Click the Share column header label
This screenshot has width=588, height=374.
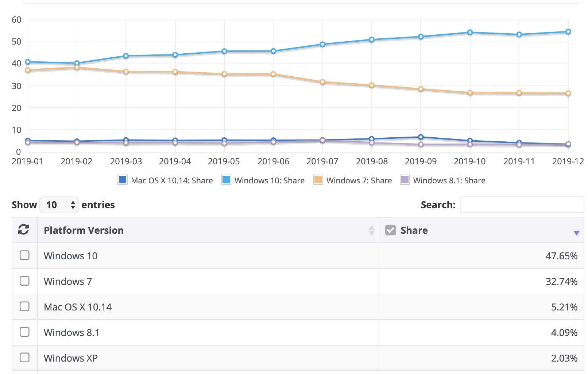coord(414,230)
